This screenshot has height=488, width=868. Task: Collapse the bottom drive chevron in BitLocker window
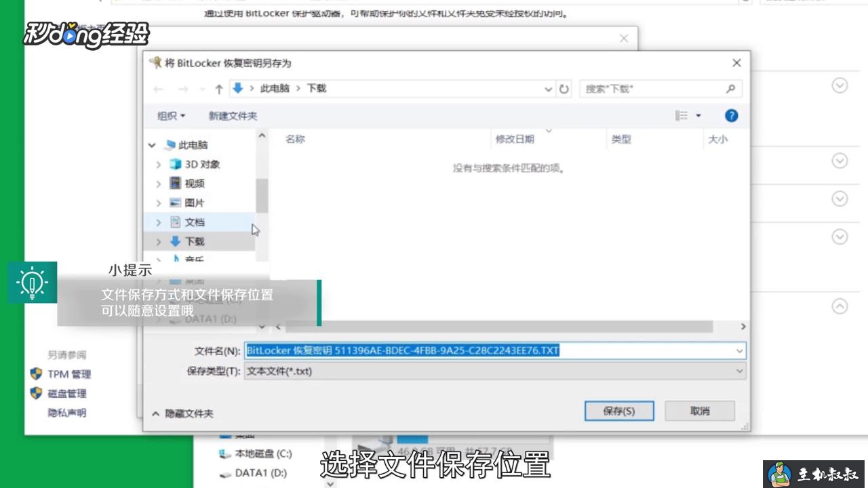click(840, 306)
